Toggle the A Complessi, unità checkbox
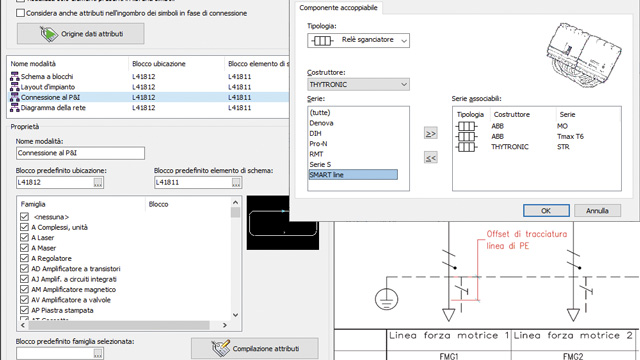The image size is (640, 360). pyautogui.click(x=24, y=227)
